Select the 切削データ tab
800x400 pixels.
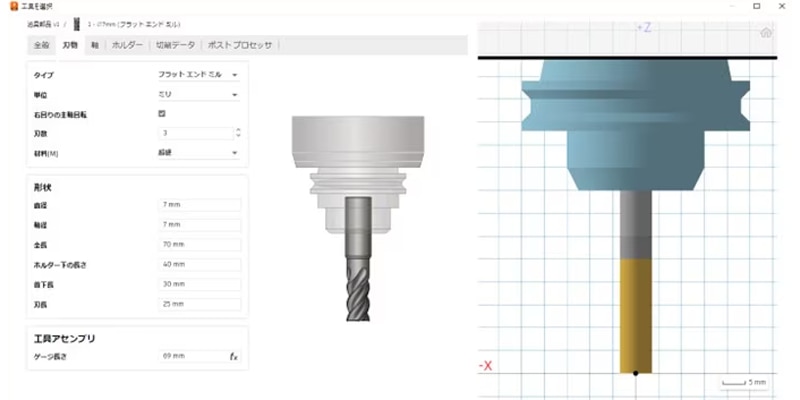click(174, 45)
